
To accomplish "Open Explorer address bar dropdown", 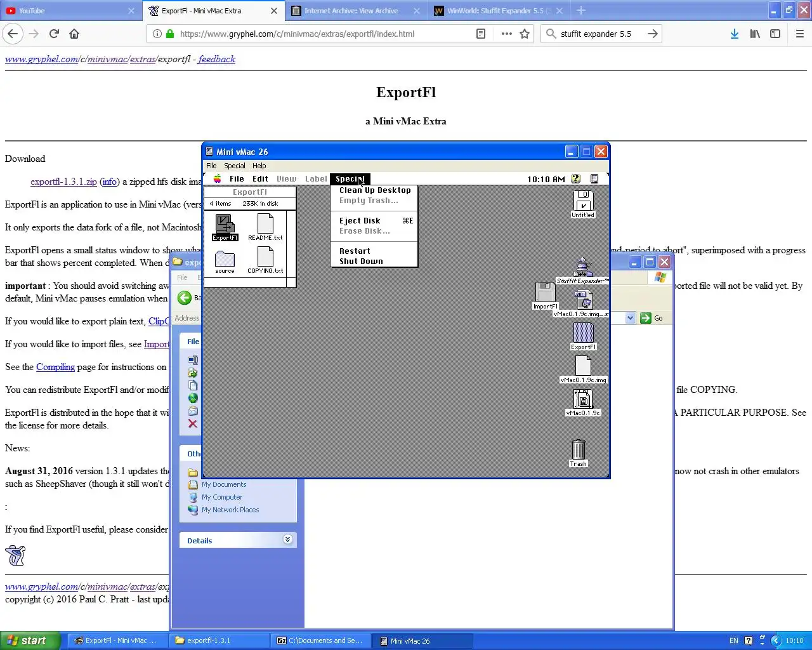I will (630, 318).
